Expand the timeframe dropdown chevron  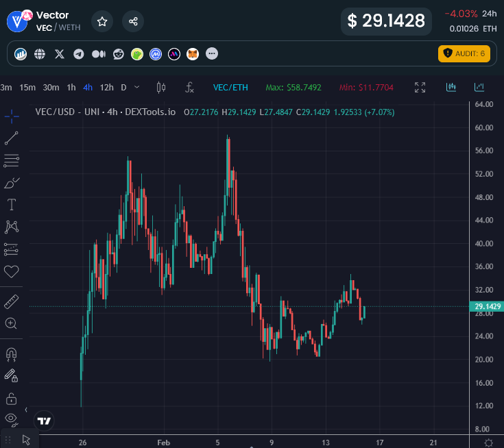point(137,87)
